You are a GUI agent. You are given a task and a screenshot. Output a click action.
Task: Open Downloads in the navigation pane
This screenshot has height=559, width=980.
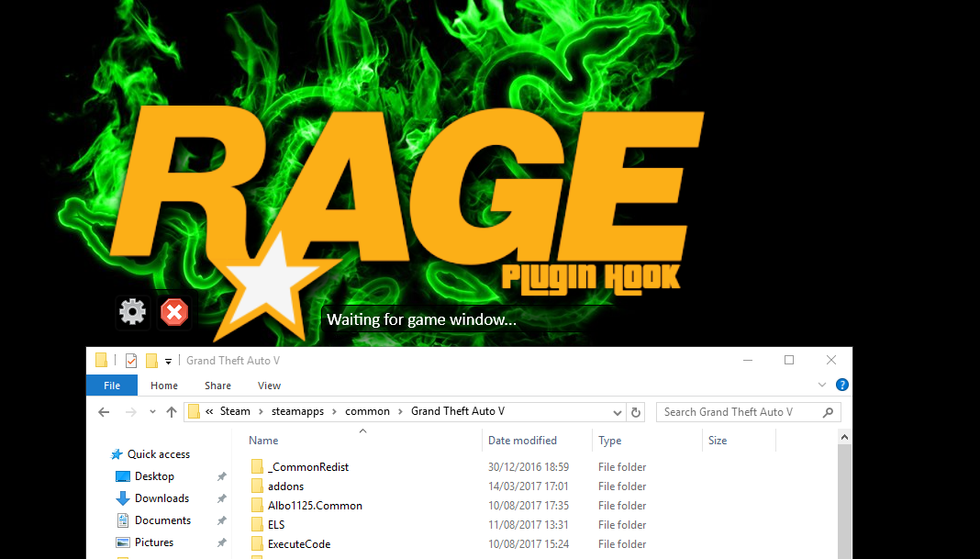pos(161,498)
